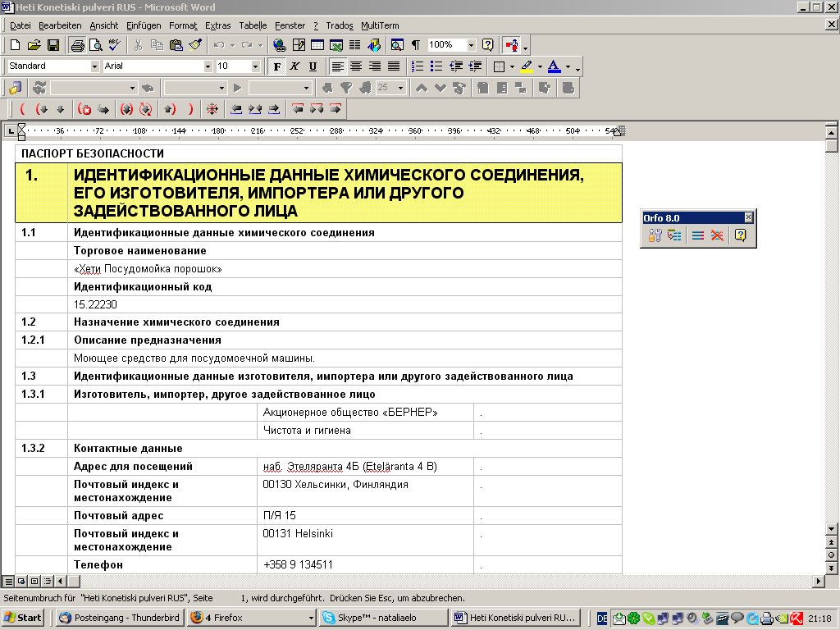Click the Orfo help icon
Image resolution: width=840 pixels, height=630 pixels.
pos(741,235)
